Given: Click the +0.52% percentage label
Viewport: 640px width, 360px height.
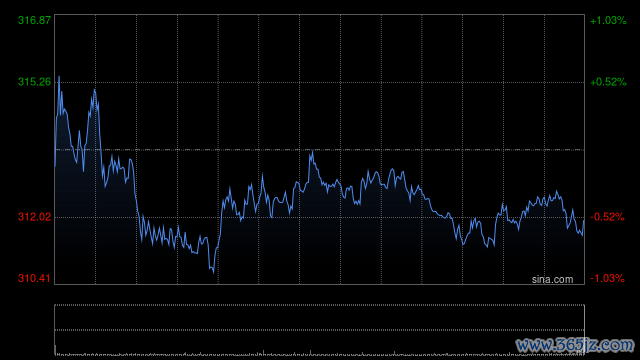Looking at the screenshot, I should tap(608, 82).
